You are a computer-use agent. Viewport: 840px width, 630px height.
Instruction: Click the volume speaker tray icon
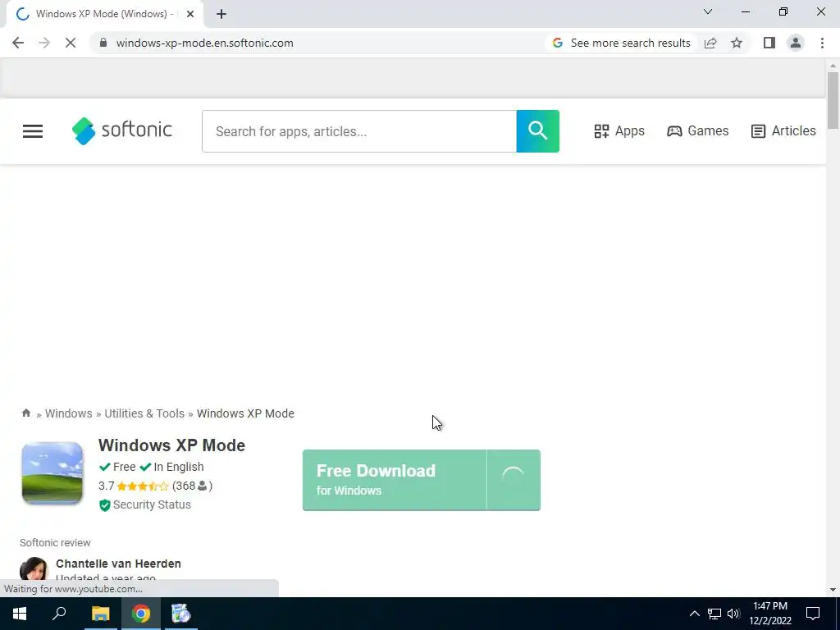(734, 614)
